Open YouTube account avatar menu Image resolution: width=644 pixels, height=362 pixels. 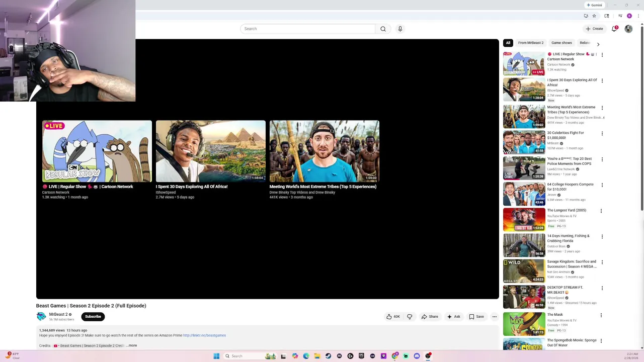point(628,29)
